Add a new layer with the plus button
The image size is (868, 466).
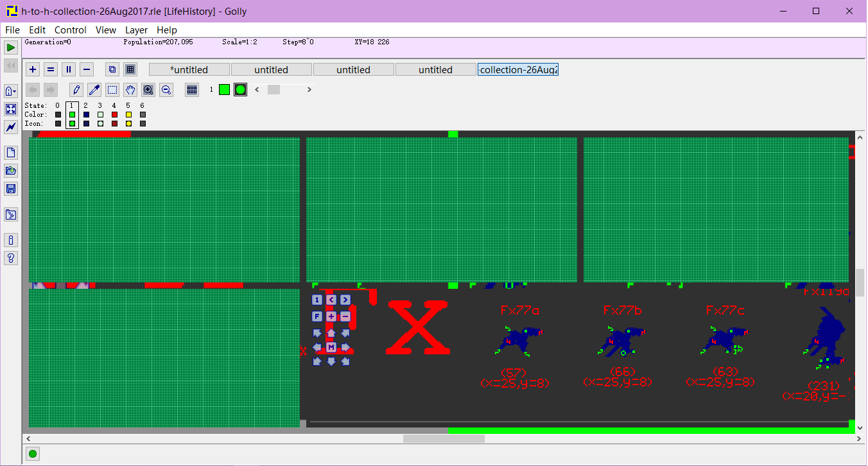click(x=33, y=69)
